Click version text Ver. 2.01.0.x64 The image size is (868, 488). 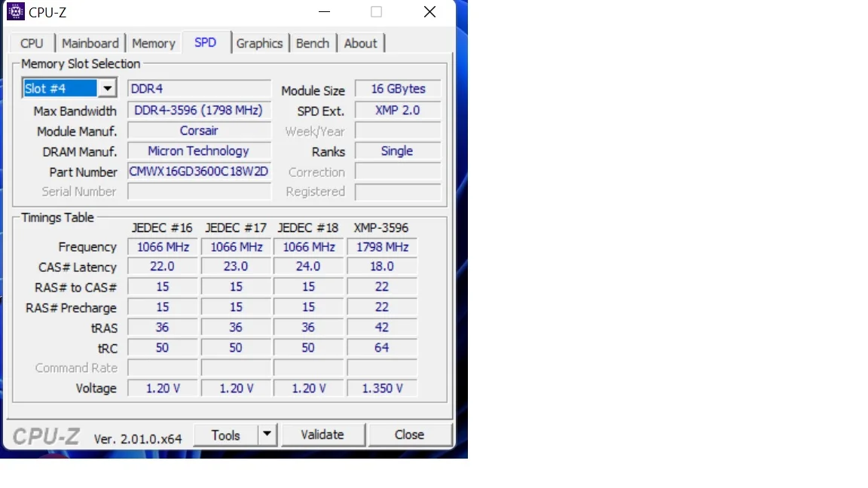coord(138,439)
